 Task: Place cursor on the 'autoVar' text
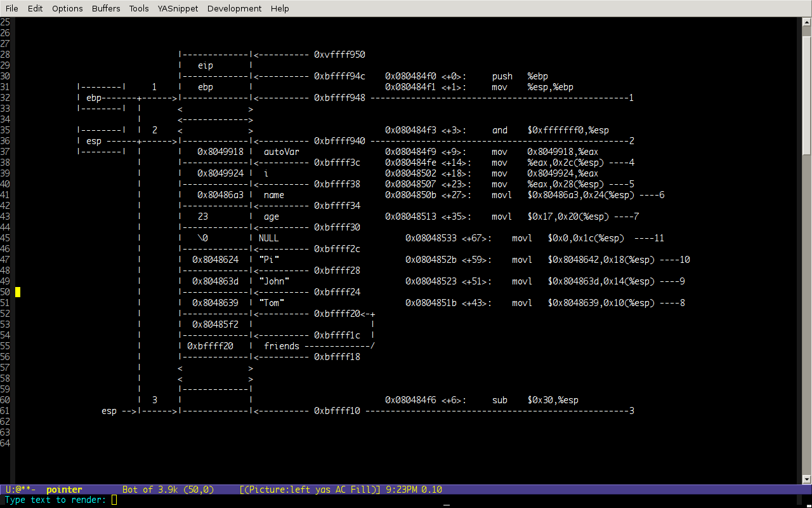(281, 152)
